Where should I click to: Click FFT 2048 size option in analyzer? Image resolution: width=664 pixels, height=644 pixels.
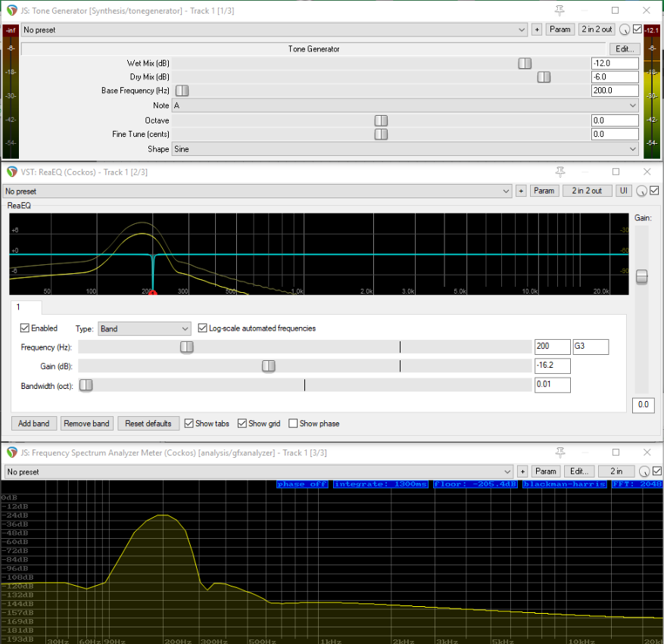tap(637, 484)
